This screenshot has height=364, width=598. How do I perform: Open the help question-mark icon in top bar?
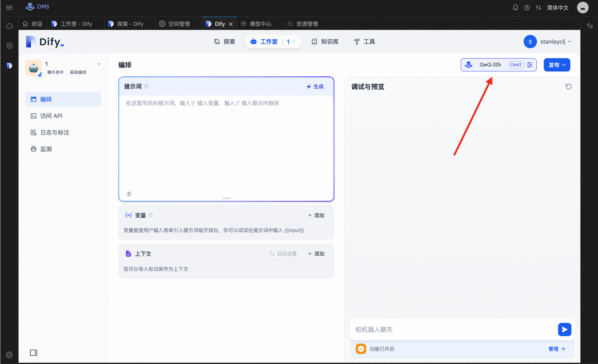click(527, 8)
